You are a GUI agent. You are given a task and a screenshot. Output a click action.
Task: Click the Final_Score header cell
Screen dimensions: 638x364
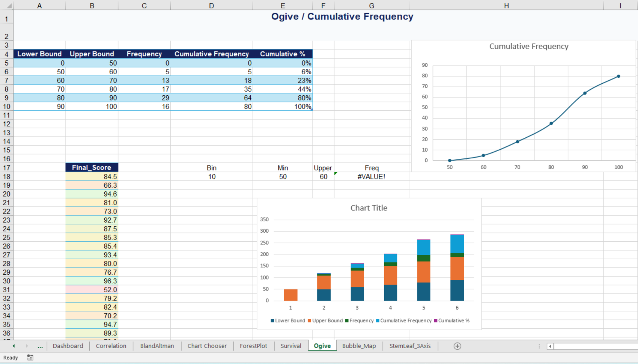(92, 167)
